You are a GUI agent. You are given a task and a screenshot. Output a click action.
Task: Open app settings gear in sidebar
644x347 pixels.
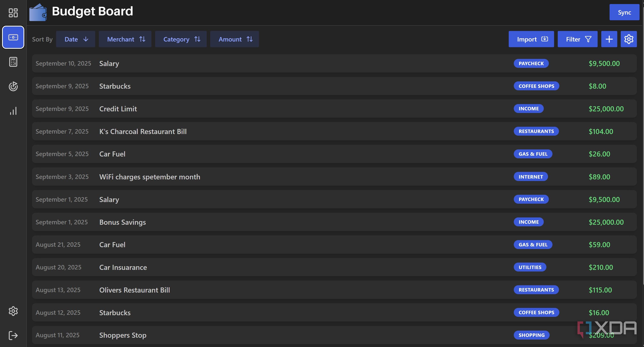point(13,311)
